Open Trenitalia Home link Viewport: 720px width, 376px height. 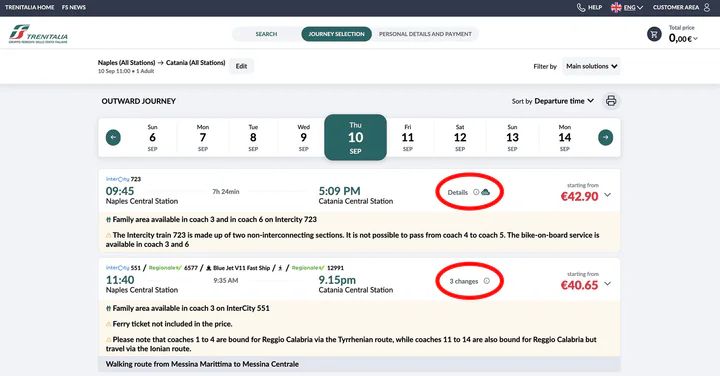(29, 7)
